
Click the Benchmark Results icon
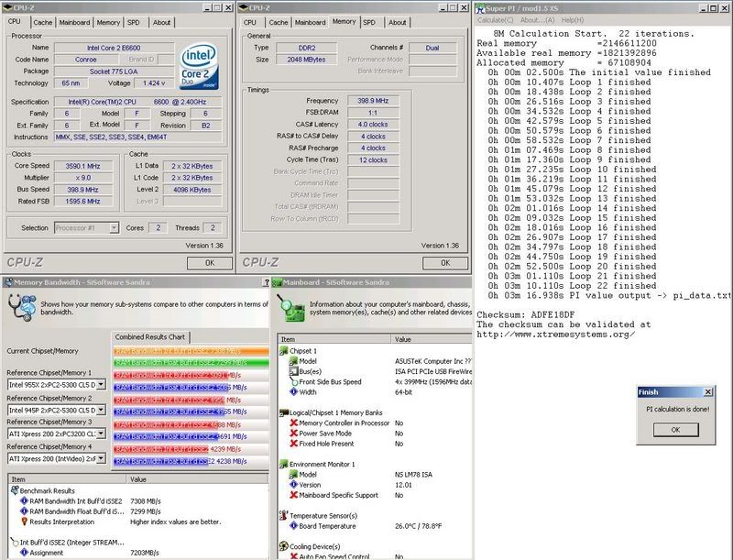(x=15, y=490)
